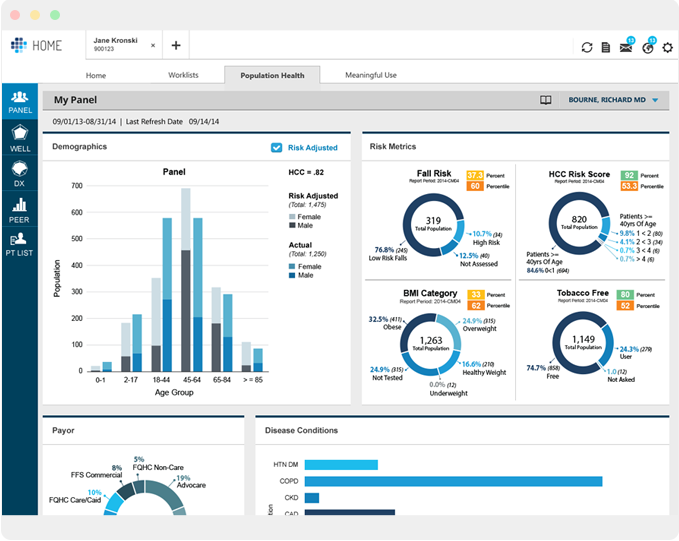This screenshot has width=679, height=541.
Task: Click the Risk Adjusted Male legend swatch
Action: point(292,225)
